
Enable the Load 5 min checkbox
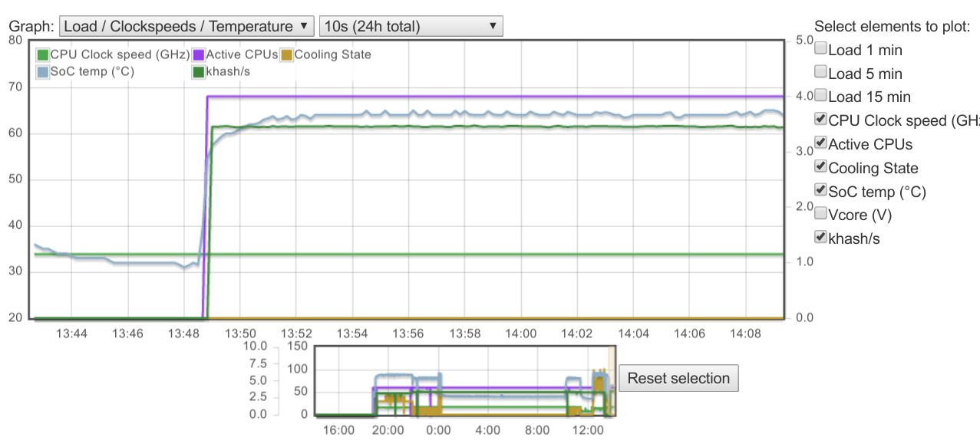pyautogui.click(x=821, y=72)
